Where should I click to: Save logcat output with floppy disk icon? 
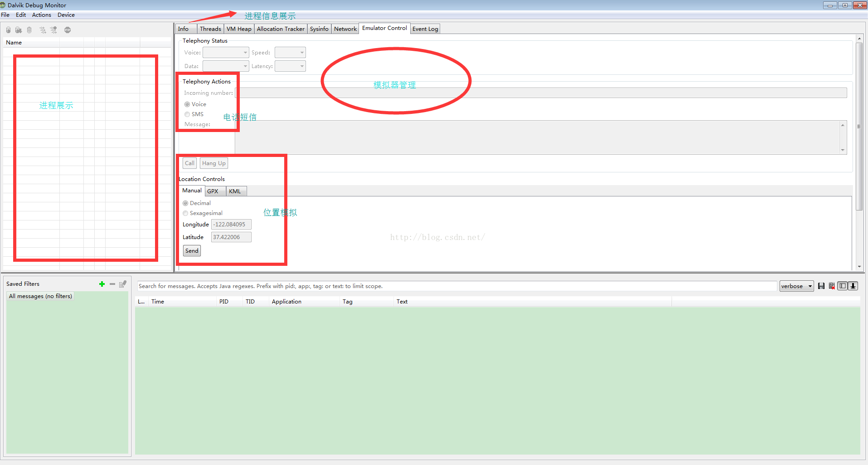821,286
